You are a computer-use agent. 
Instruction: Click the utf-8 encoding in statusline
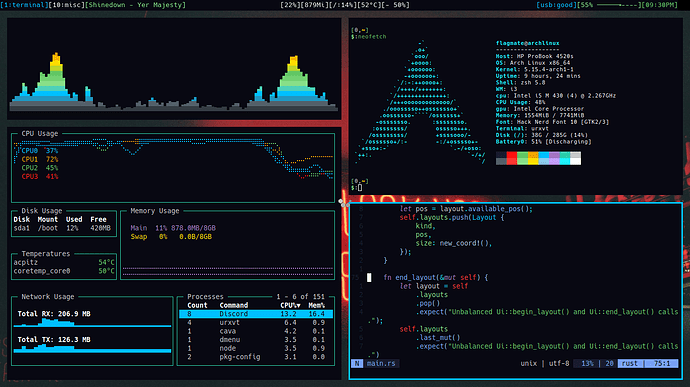click(x=559, y=363)
